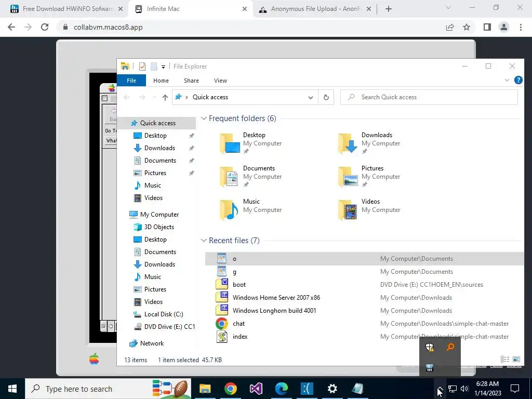Collapse the Frequent folders group

(204, 118)
